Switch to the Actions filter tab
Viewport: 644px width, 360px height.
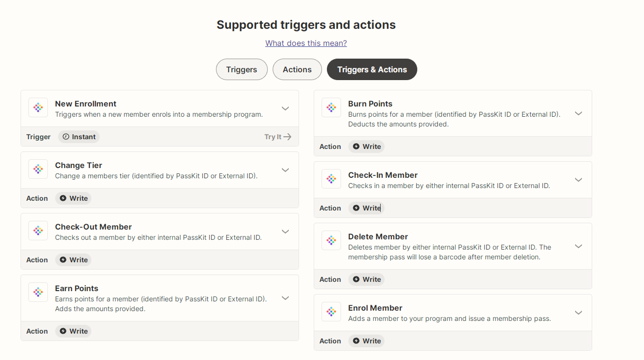pyautogui.click(x=297, y=69)
